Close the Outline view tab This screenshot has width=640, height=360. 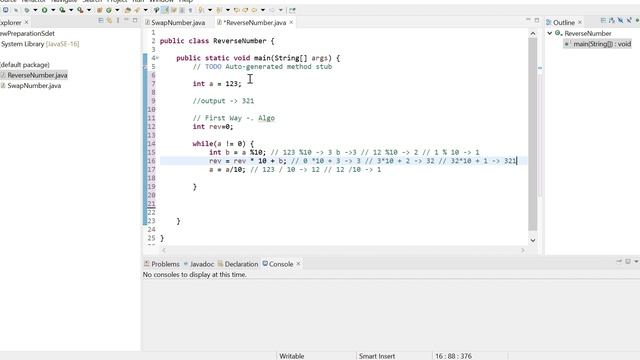pos(580,22)
